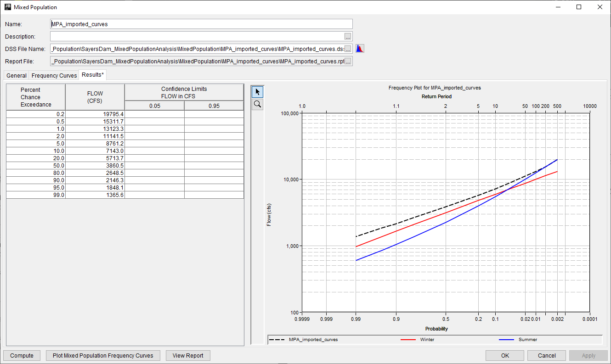Open the DSS File Name ellipsis browse button
Image resolution: width=611 pixels, height=364 pixels.
tap(348, 48)
